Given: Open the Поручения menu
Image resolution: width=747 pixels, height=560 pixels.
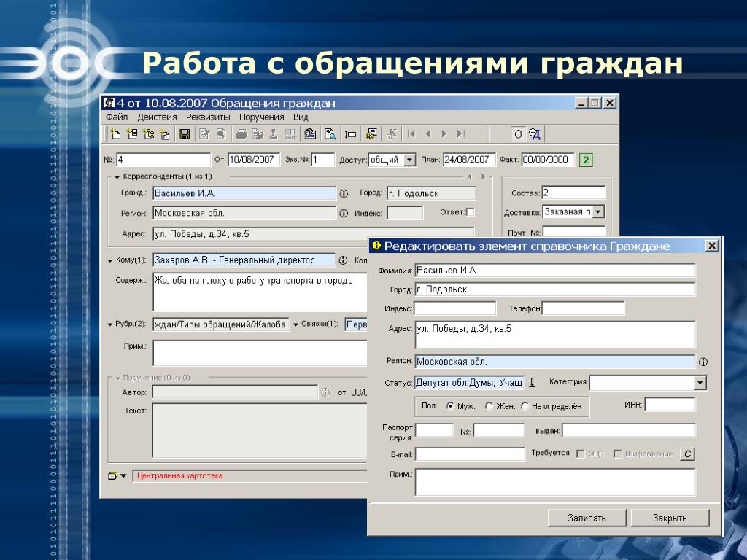Looking at the screenshot, I should (x=262, y=117).
